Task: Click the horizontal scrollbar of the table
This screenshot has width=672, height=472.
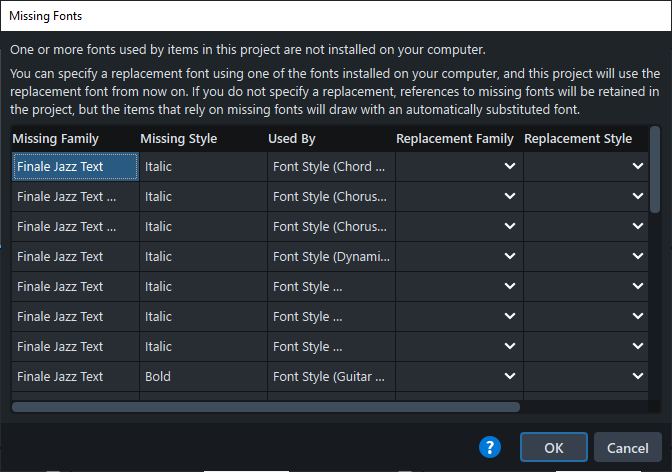Action: [x=266, y=407]
